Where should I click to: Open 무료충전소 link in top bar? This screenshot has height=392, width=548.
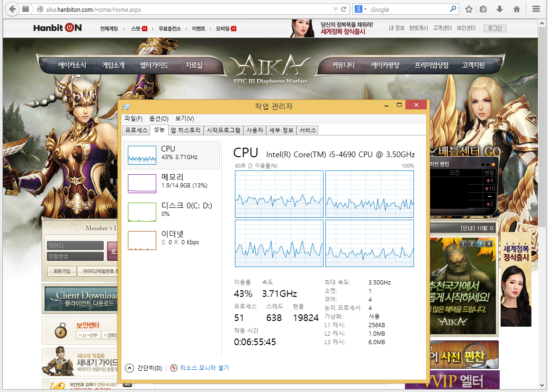tap(170, 29)
